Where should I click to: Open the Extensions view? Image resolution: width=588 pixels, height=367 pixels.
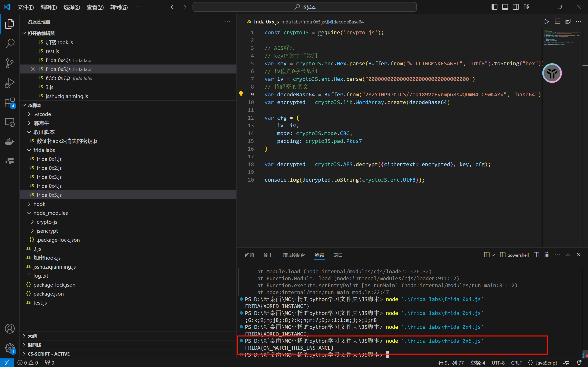[10, 103]
